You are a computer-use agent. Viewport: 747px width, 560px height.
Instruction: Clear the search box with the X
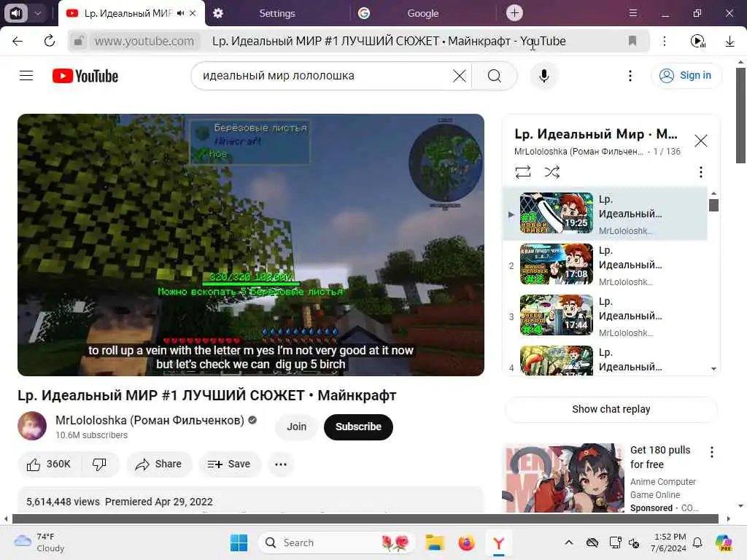[x=460, y=76]
